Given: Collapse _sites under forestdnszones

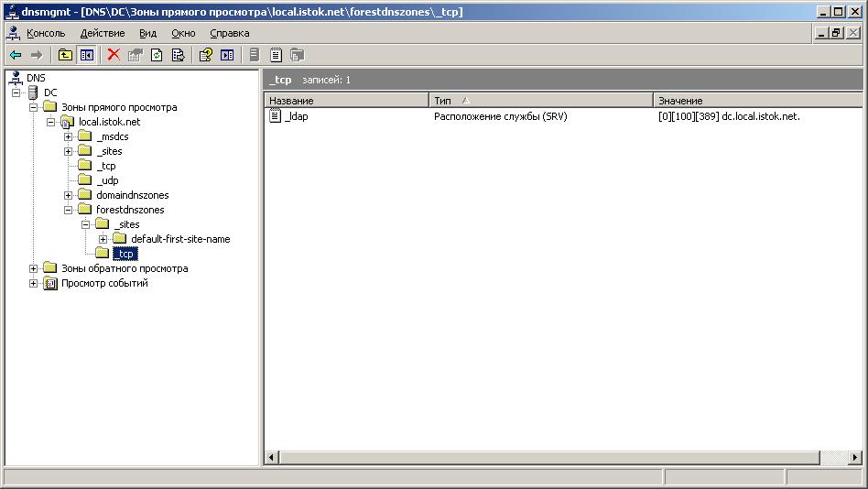Looking at the screenshot, I should click(x=85, y=224).
